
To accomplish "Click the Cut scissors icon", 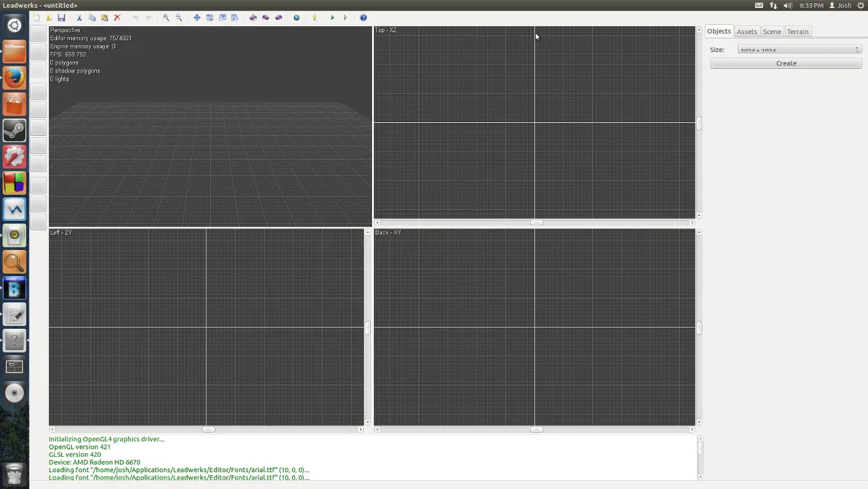I will point(79,18).
